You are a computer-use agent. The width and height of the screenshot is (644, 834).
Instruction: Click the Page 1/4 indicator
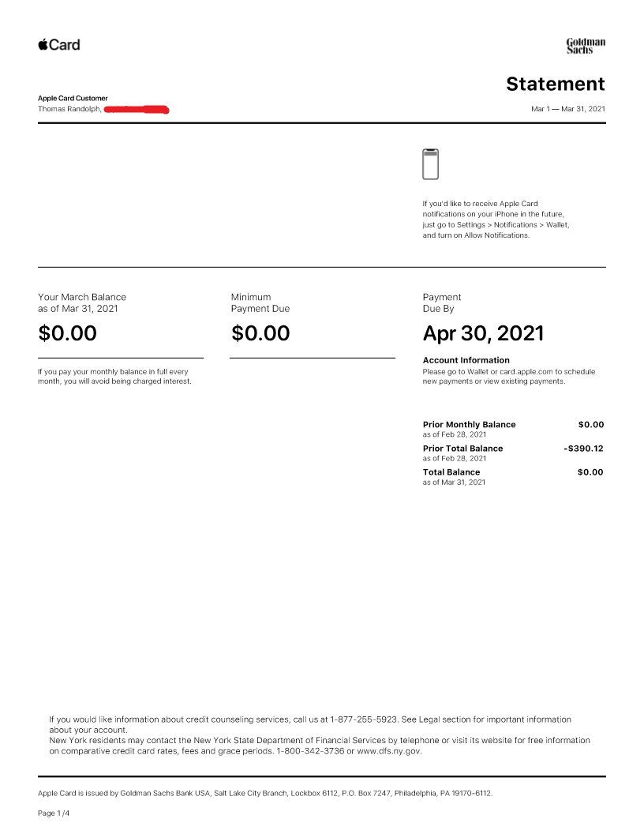tap(54, 813)
